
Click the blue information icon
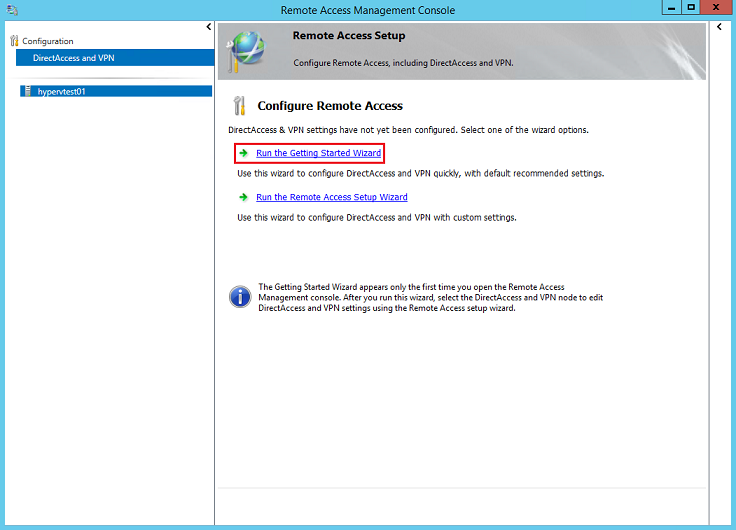[x=240, y=297]
